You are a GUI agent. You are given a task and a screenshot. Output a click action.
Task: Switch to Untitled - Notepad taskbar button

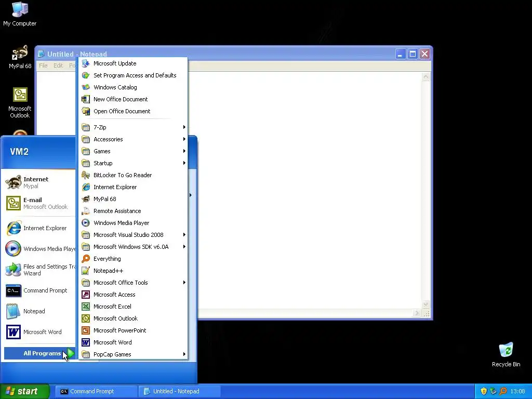pos(179,391)
